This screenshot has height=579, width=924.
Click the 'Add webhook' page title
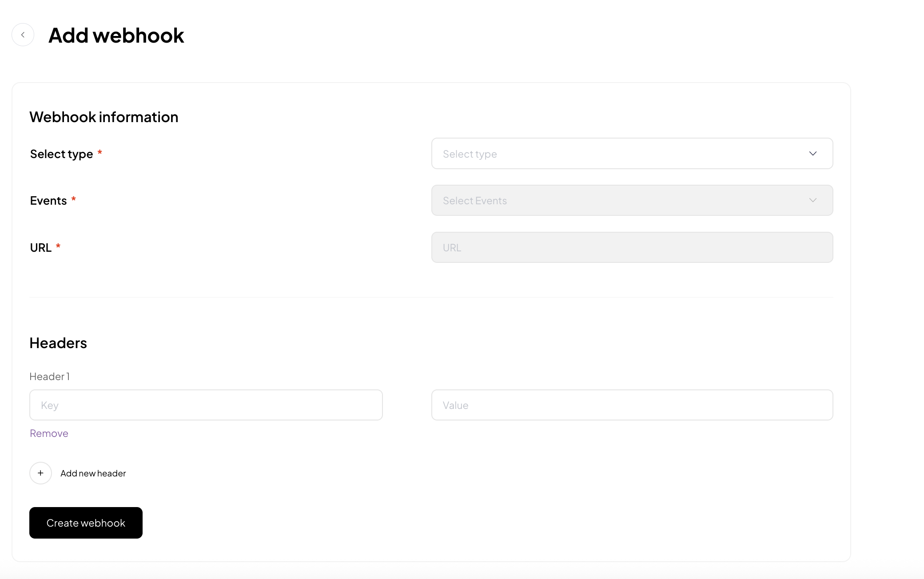coord(116,36)
